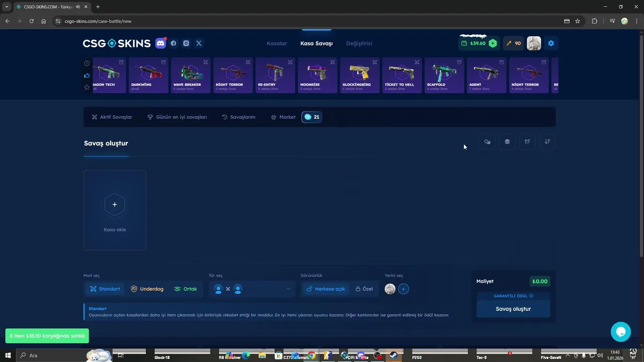Bookmark this page with star icon

[578, 21]
